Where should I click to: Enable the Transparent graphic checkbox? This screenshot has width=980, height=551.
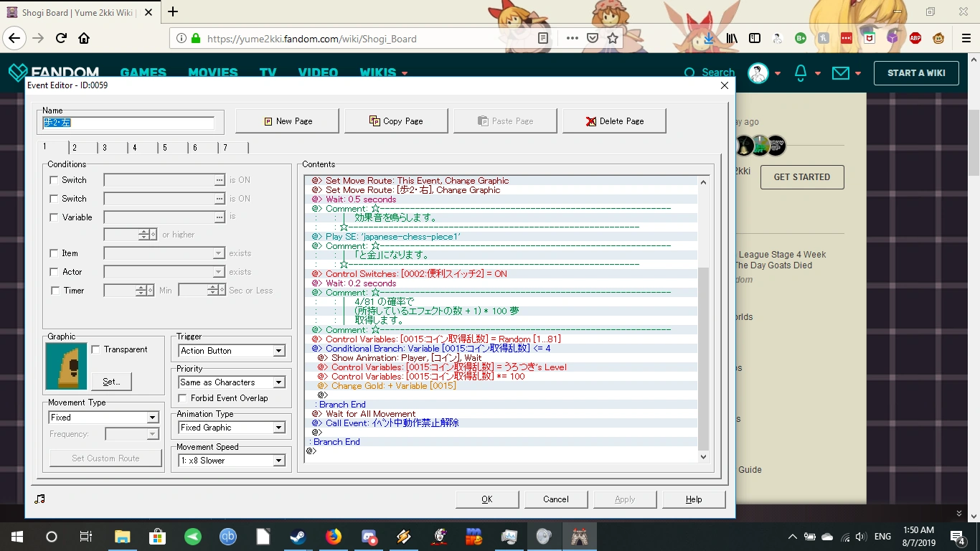click(x=96, y=349)
